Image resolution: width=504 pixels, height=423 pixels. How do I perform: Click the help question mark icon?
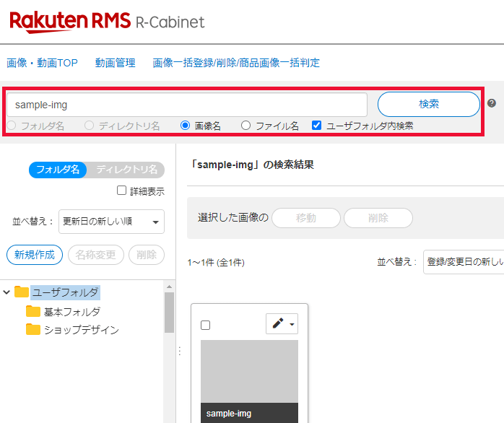click(x=492, y=103)
